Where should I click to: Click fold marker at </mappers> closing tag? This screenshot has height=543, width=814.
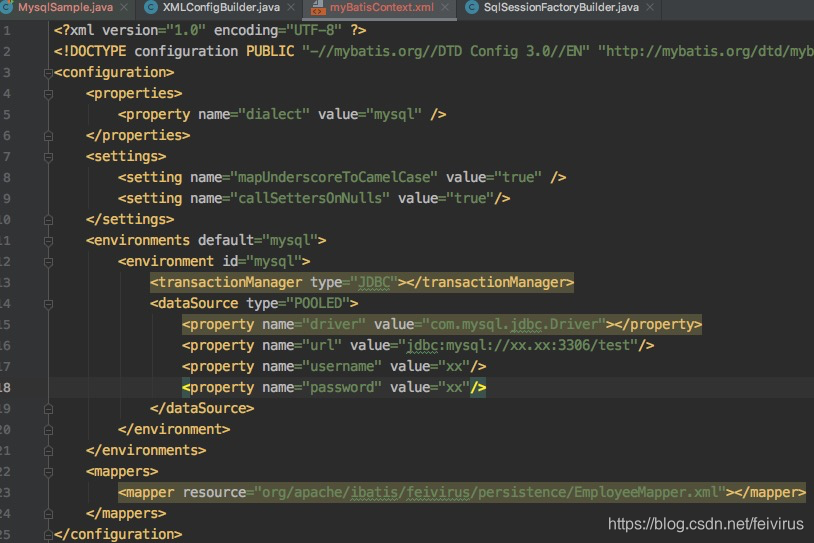(48, 514)
